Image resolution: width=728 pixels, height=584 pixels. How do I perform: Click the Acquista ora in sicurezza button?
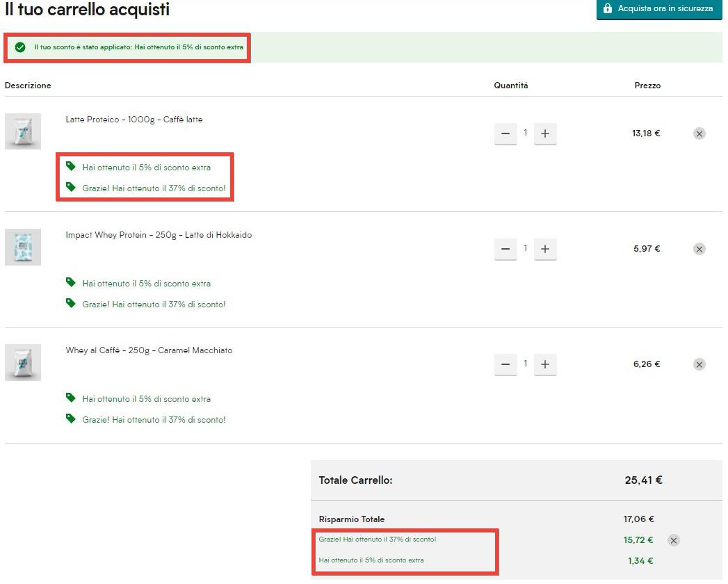click(658, 9)
